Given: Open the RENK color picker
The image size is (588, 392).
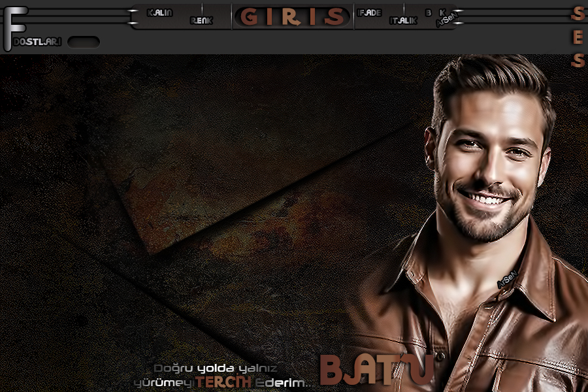Looking at the screenshot, I should click(x=201, y=21).
